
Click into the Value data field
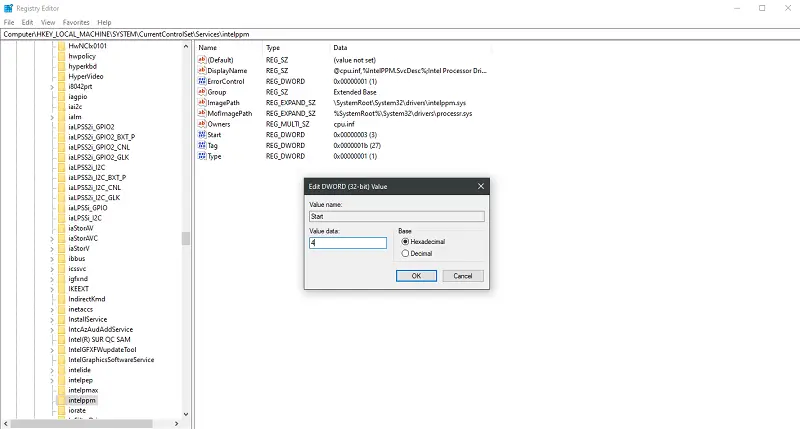(348, 242)
